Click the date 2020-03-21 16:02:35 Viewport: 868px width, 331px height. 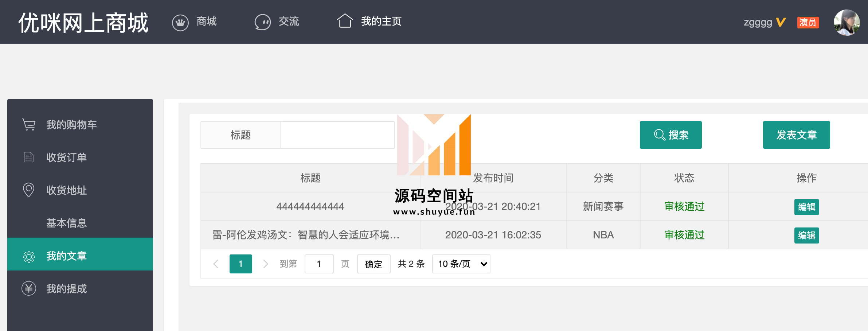click(x=493, y=235)
